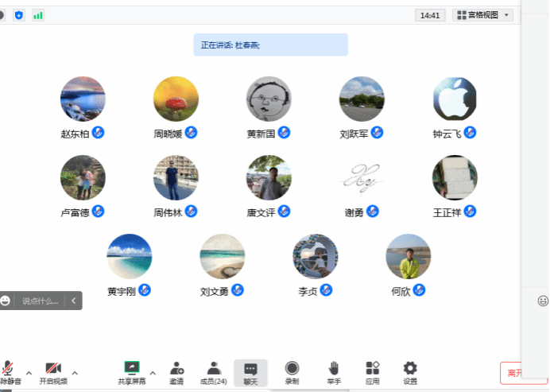This screenshot has width=550, height=392.
Task: Select 王正祥's avatar
Action: (455, 177)
